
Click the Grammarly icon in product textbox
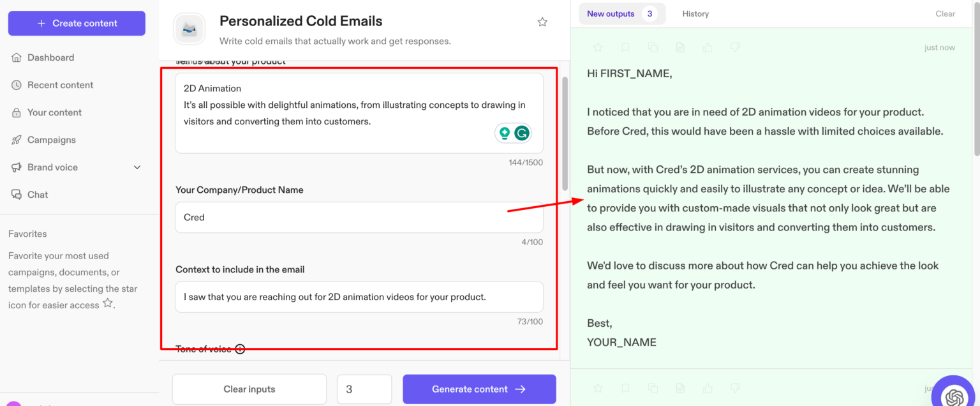pyautogui.click(x=522, y=133)
